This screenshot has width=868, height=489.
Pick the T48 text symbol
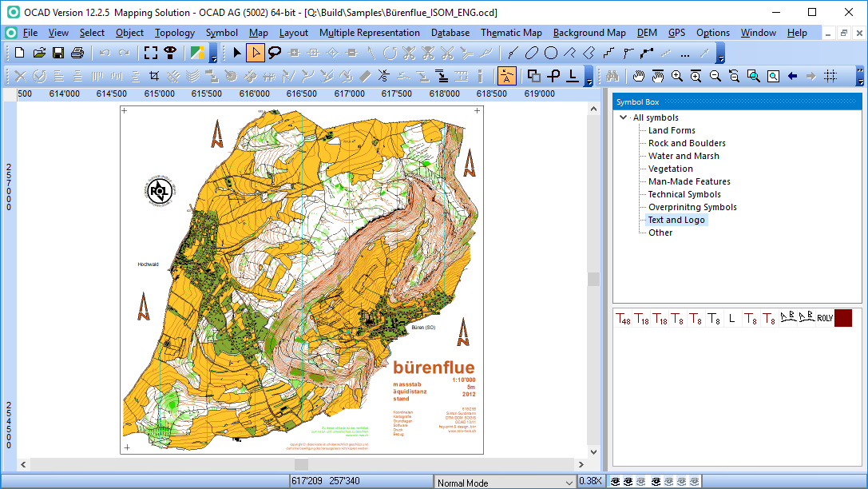coord(624,318)
